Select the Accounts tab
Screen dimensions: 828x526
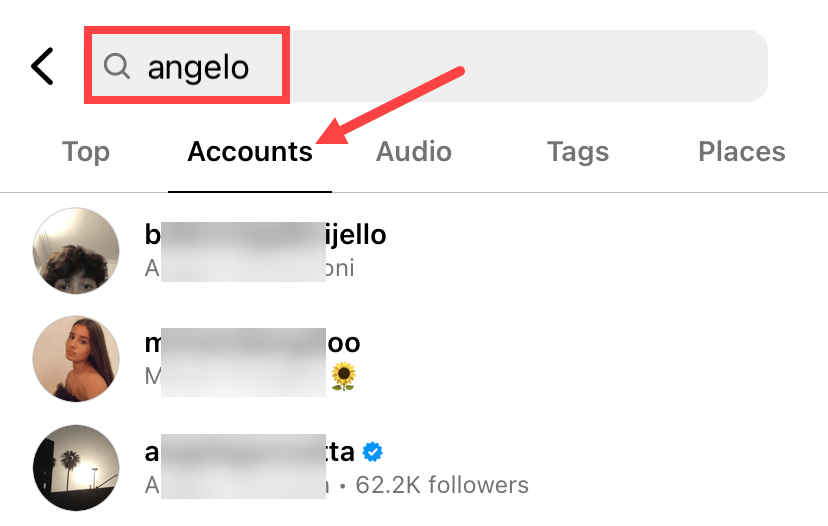pyautogui.click(x=250, y=152)
